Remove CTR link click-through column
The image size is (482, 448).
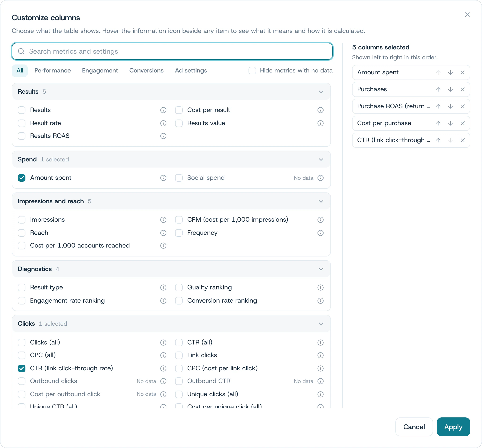(462, 140)
